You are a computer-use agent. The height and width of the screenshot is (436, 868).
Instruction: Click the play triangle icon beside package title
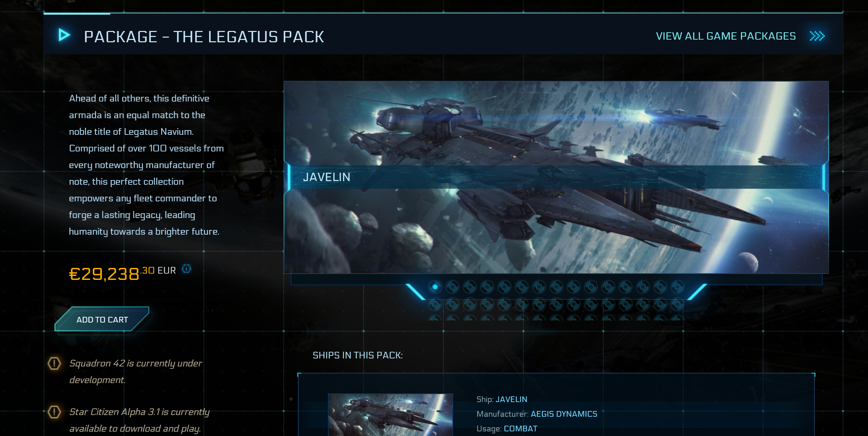point(64,35)
